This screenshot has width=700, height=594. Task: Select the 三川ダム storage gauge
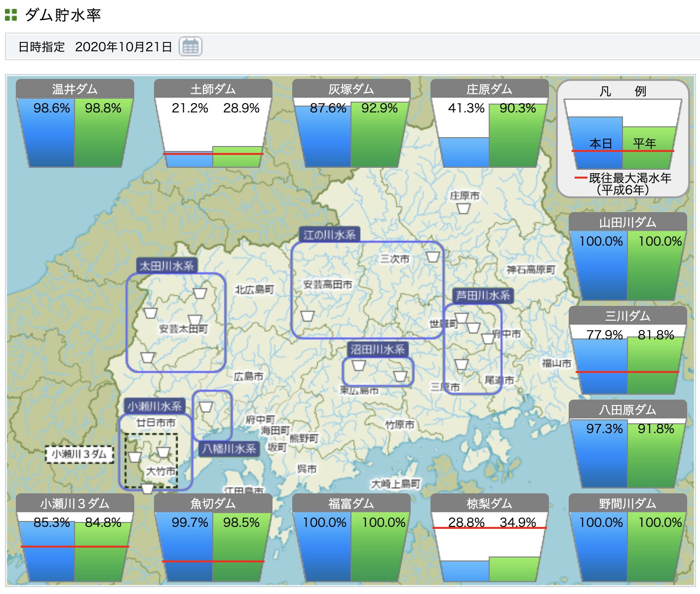point(627,350)
